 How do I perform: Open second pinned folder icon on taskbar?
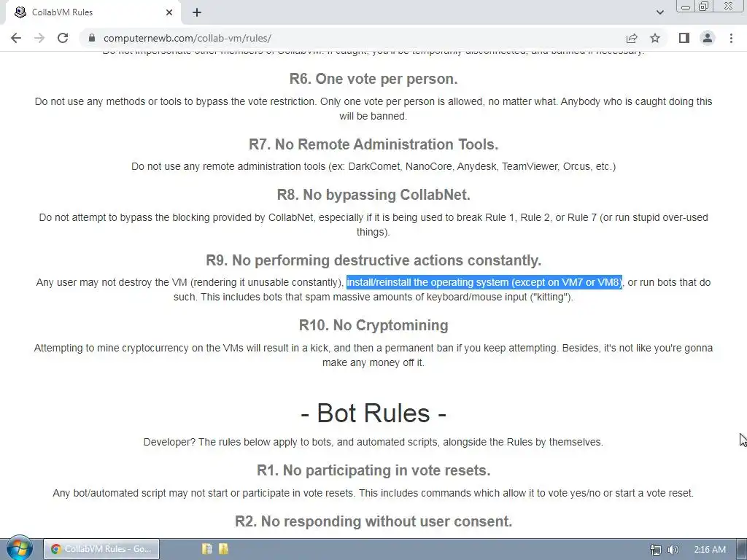coord(223,549)
